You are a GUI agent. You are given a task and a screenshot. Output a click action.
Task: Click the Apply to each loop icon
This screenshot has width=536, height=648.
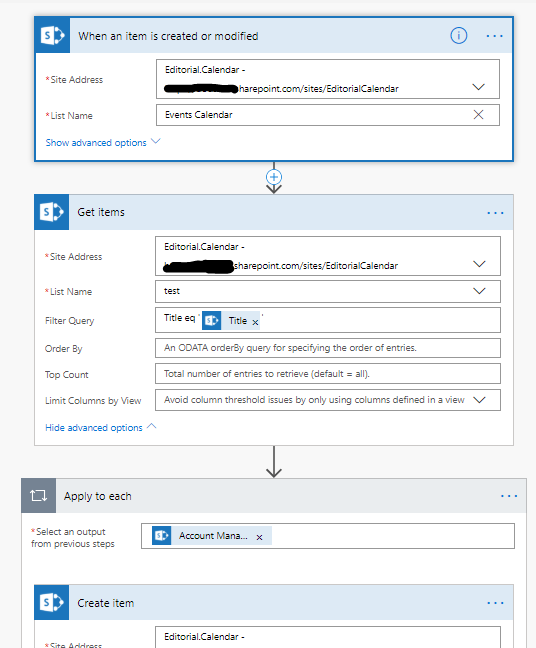(x=38, y=496)
